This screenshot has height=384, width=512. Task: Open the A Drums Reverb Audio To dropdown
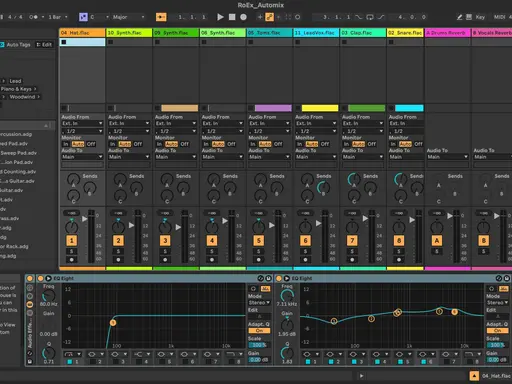(x=447, y=157)
